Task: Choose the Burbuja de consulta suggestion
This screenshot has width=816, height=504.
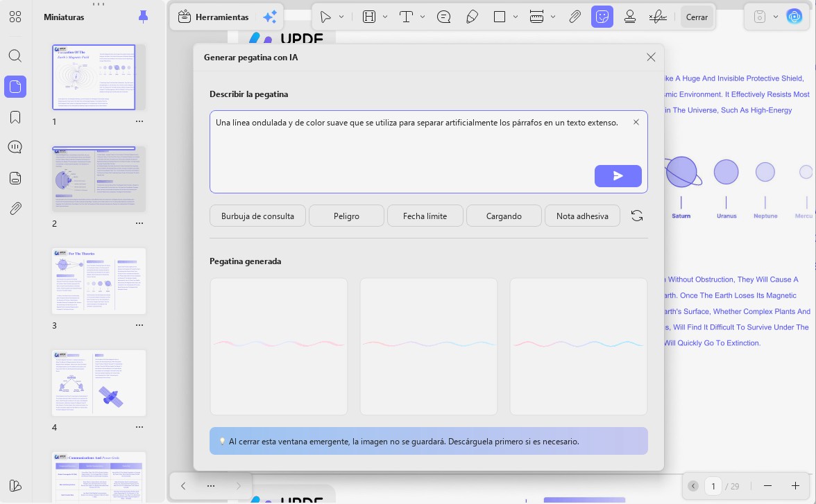Action: click(x=257, y=216)
